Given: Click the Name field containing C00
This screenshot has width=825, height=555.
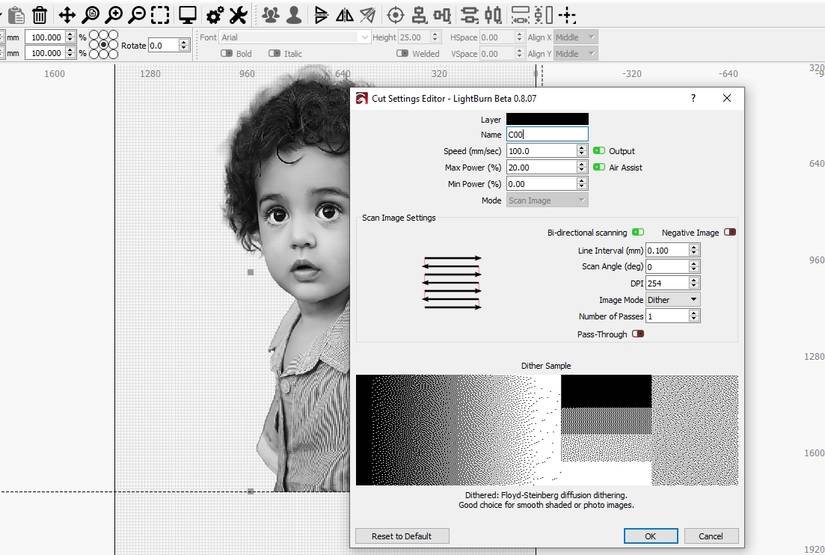Looking at the screenshot, I should coord(547,134).
